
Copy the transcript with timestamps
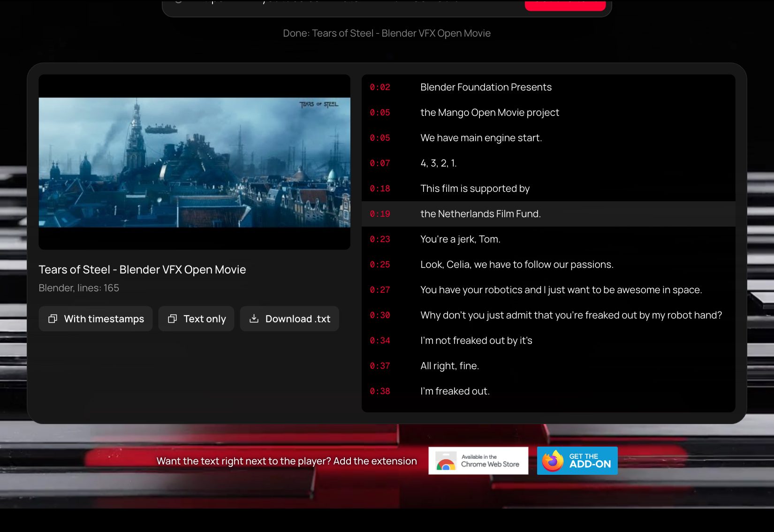click(96, 319)
